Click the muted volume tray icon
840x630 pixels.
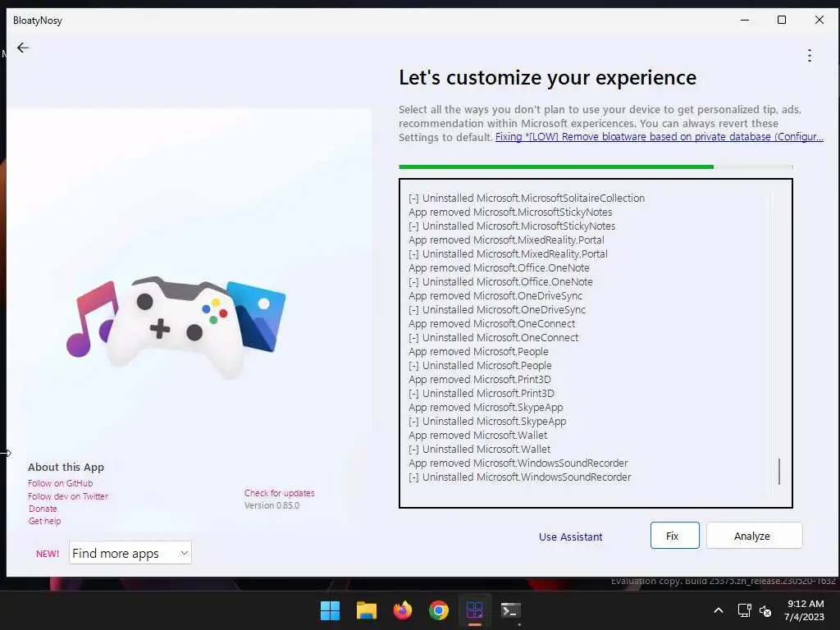coord(765,610)
